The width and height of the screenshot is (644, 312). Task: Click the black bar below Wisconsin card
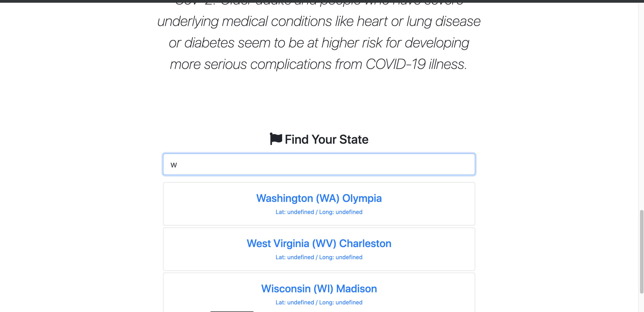click(232, 311)
